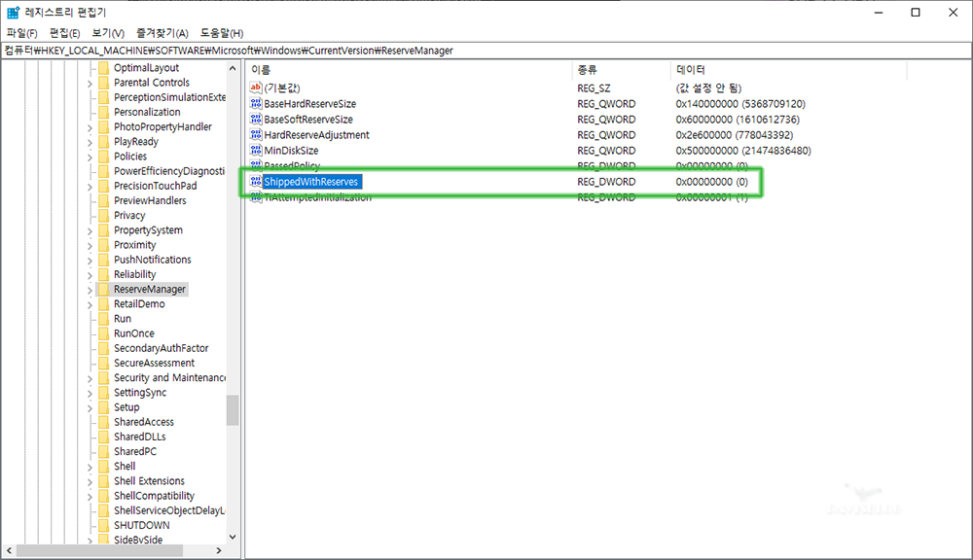This screenshot has height=560, width=973.
Task: Click the BaseSoftReserveSize value icon
Action: [x=256, y=119]
